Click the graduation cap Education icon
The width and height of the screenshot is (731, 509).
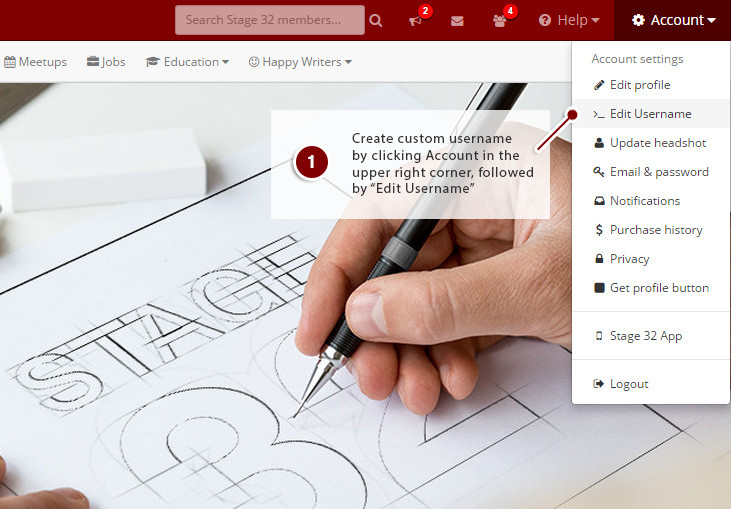coord(152,62)
